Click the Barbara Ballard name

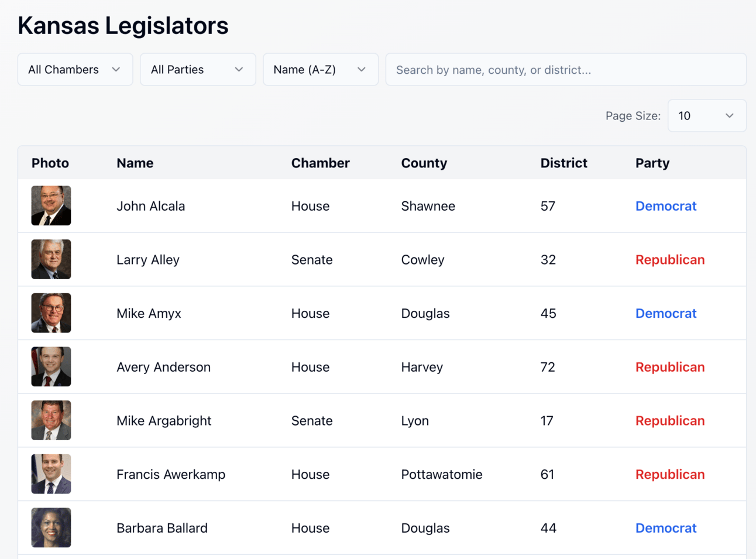pyautogui.click(x=162, y=528)
